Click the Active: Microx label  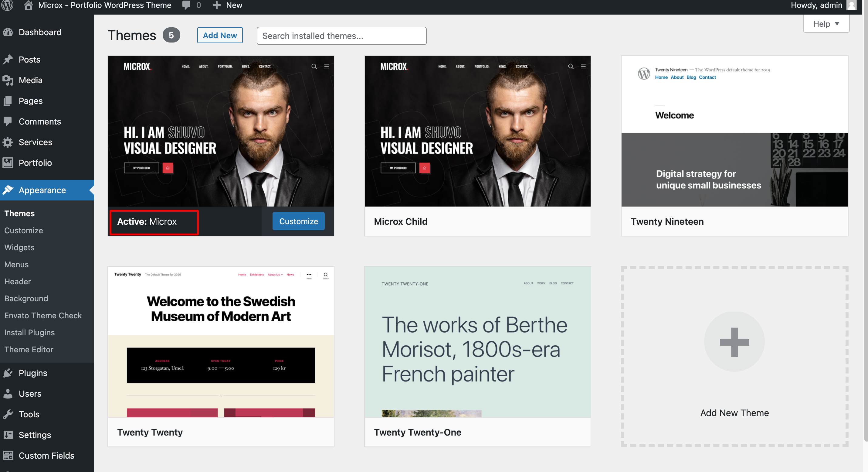[x=147, y=221]
